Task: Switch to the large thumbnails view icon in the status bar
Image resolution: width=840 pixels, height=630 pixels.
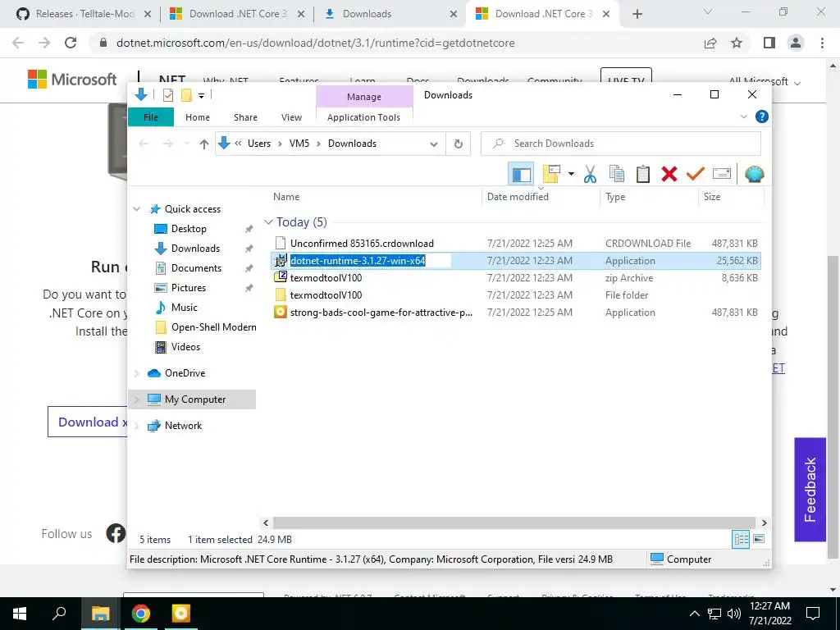Action: [x=759, y=539]
